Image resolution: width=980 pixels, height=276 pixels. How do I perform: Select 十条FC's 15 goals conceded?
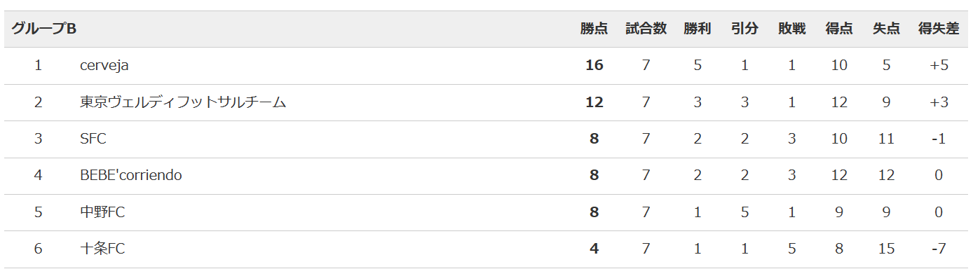(x=886, y=249)
